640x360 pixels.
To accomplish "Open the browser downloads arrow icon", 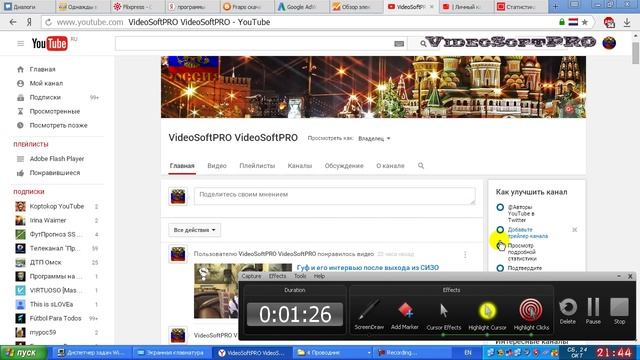I will click(x=627, y=22).
